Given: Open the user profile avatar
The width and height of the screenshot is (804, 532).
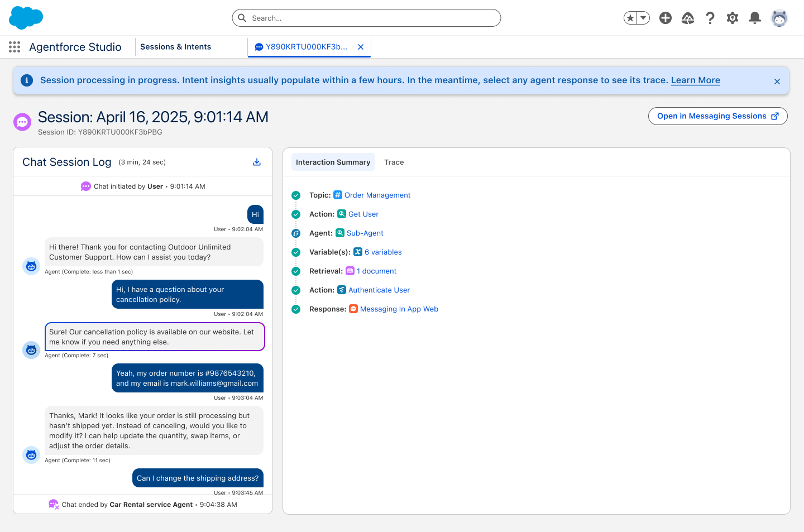Looking at the screenshot, I should pos(779,18).
